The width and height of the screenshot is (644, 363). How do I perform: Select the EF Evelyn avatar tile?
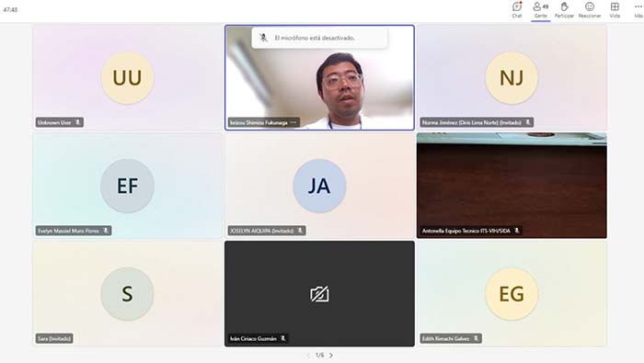[127, 186]
